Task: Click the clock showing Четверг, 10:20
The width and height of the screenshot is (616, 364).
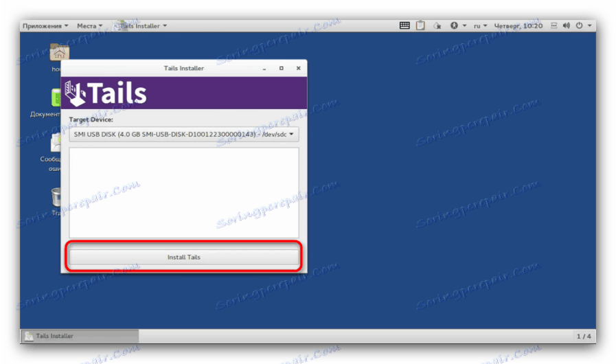Action: coord(518,26)
